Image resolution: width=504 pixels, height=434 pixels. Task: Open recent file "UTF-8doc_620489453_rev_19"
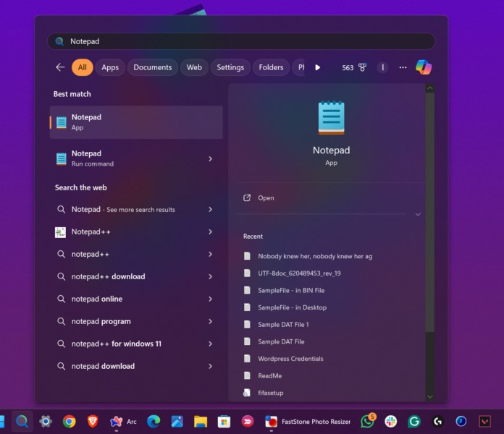coord(299,273)
